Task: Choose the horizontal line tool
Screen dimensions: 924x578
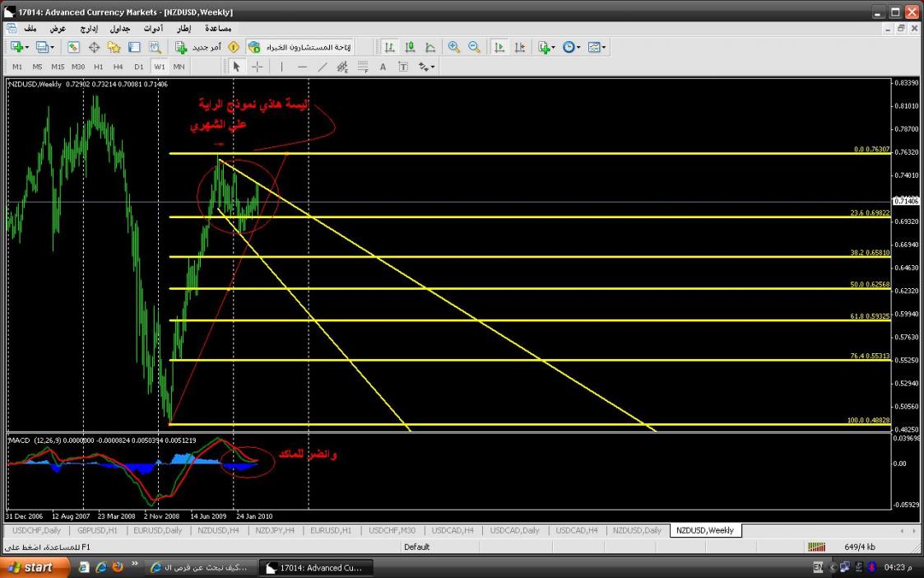Action: 302,67
